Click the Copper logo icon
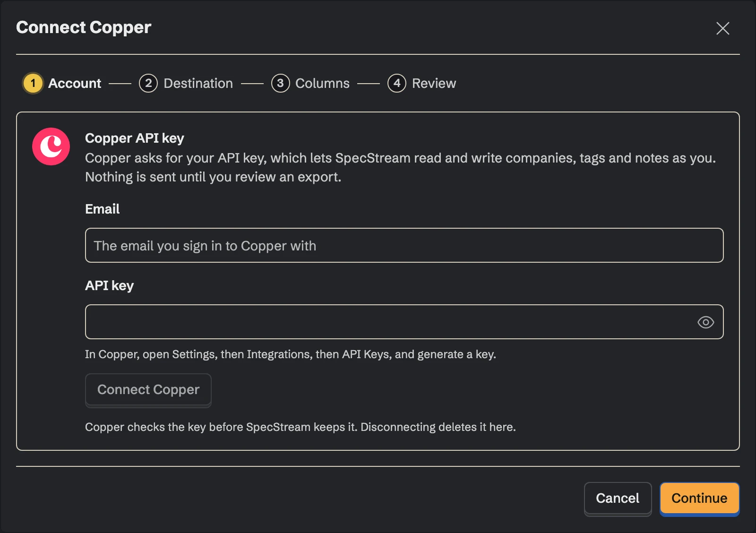This screenshot has height=533, width=756. pyautogui.click(x=51, y=146)
